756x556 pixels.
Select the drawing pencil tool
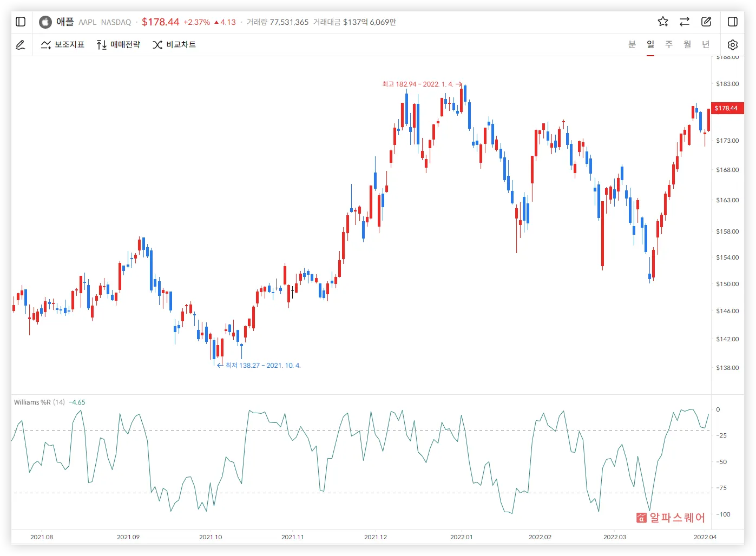point(21,45)
